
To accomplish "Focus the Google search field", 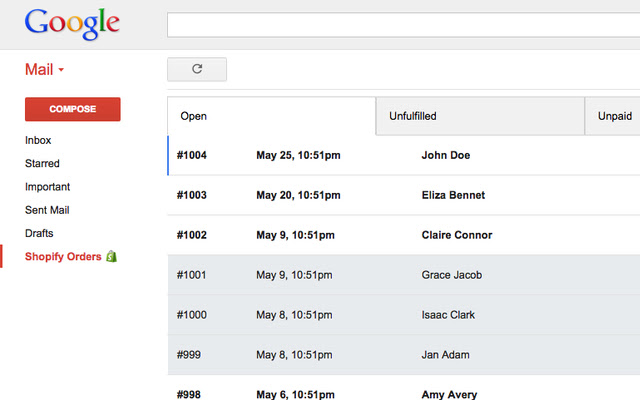I will pos(400,25).
